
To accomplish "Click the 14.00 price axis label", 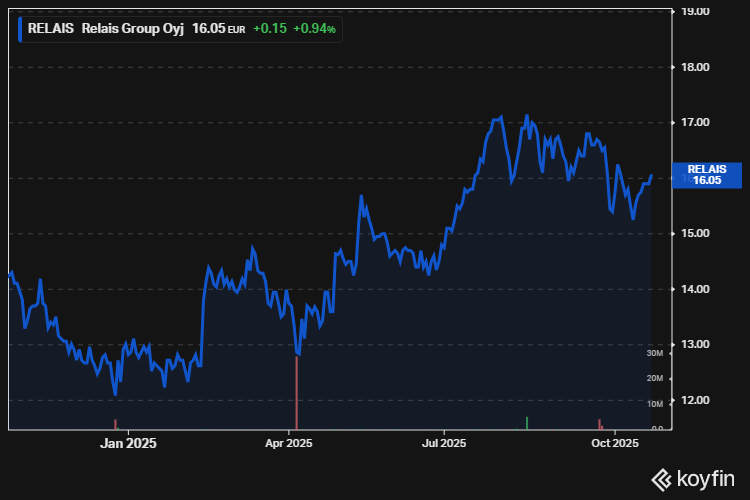I will pos(695,289).
